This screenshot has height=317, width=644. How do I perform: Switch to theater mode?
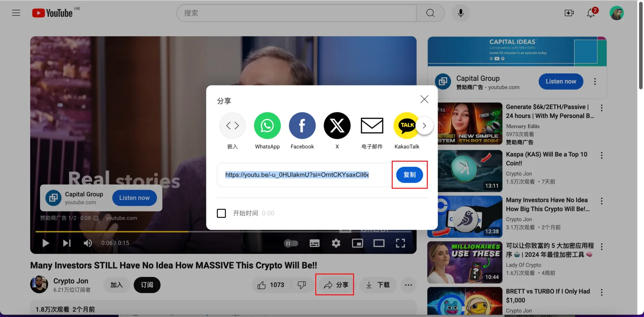pyautogui.click(x=379, y=243)
